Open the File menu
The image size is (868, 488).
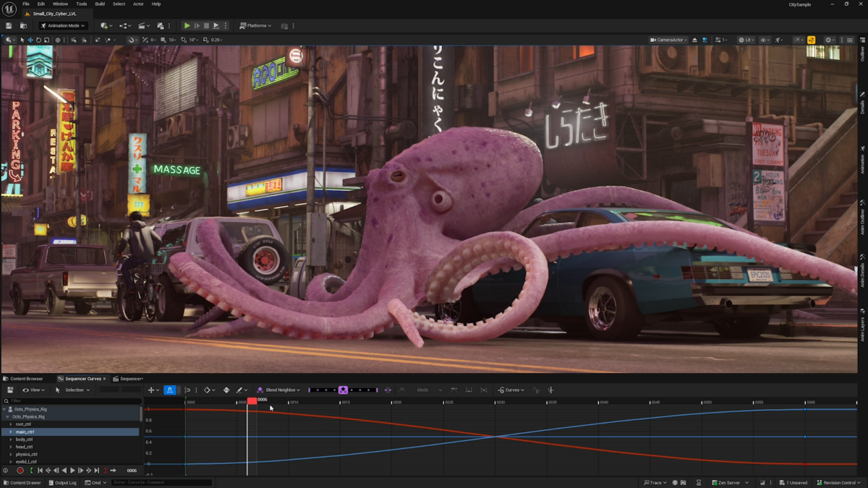(26, 4)
